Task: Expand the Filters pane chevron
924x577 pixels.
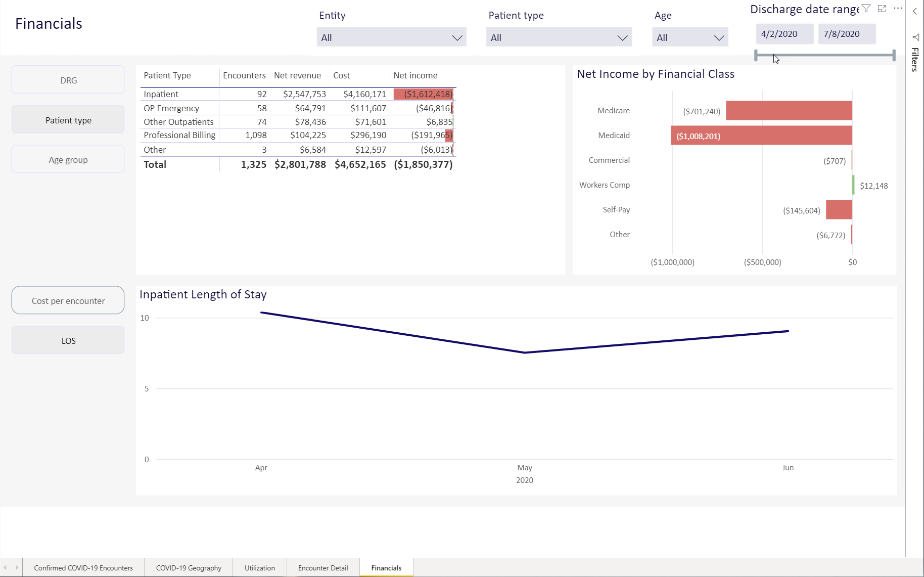Action: pos(915,11)
